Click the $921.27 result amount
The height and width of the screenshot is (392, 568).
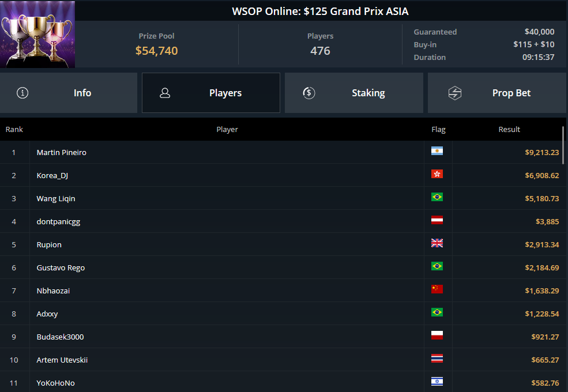tap(545, 337)
